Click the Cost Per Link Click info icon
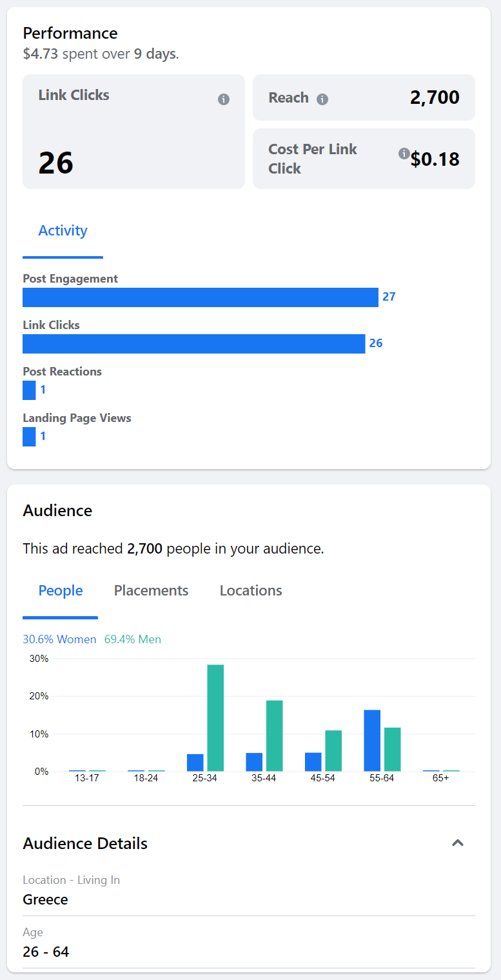501x980 pixels. pyautogui.click(x=404, y=154)
